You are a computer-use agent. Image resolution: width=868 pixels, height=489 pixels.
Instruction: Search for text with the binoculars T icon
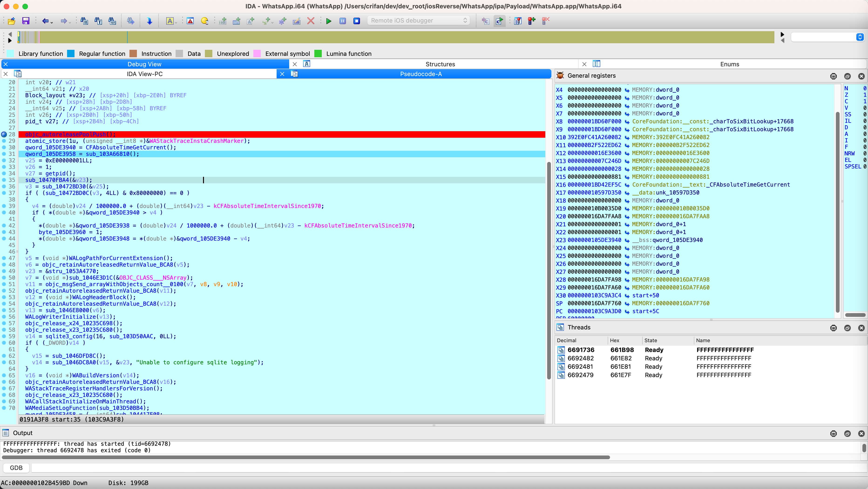98,21
